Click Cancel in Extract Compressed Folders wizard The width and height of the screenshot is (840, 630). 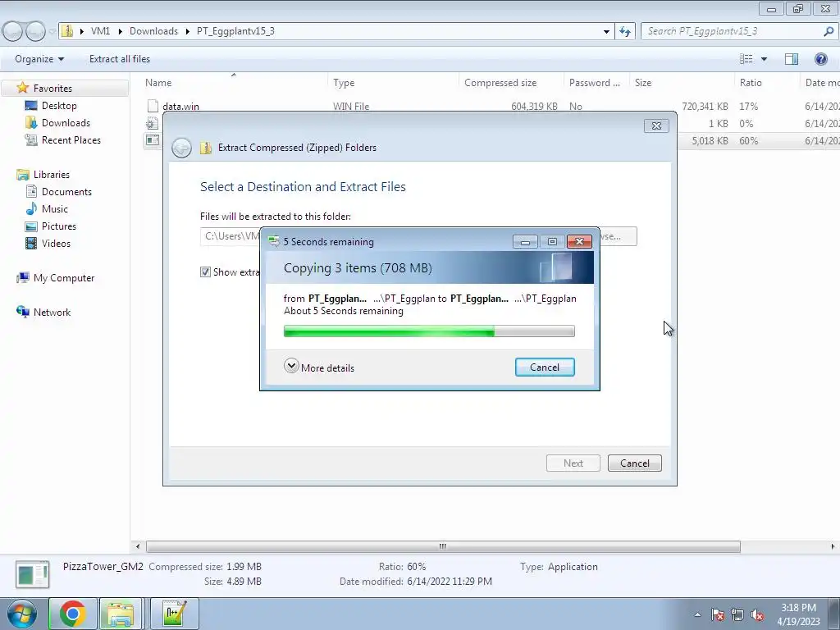635,463
